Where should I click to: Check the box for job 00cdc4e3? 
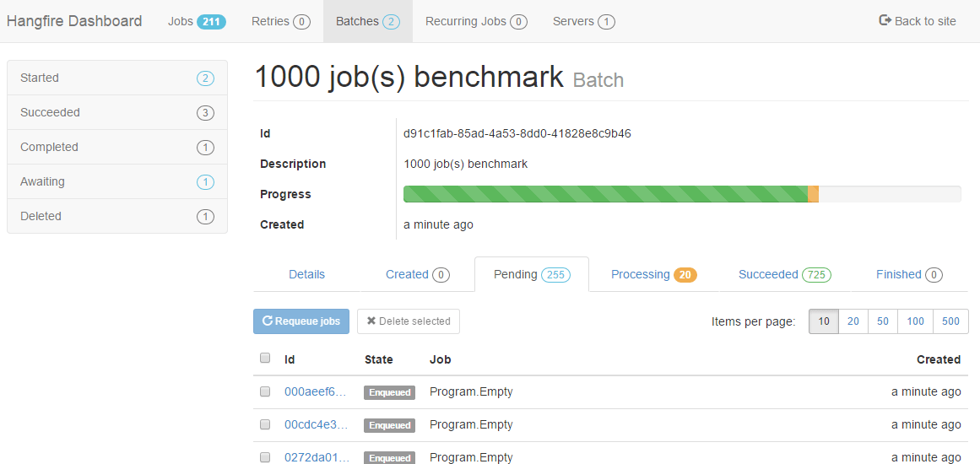pyautogui.click(x=265, y=424)
